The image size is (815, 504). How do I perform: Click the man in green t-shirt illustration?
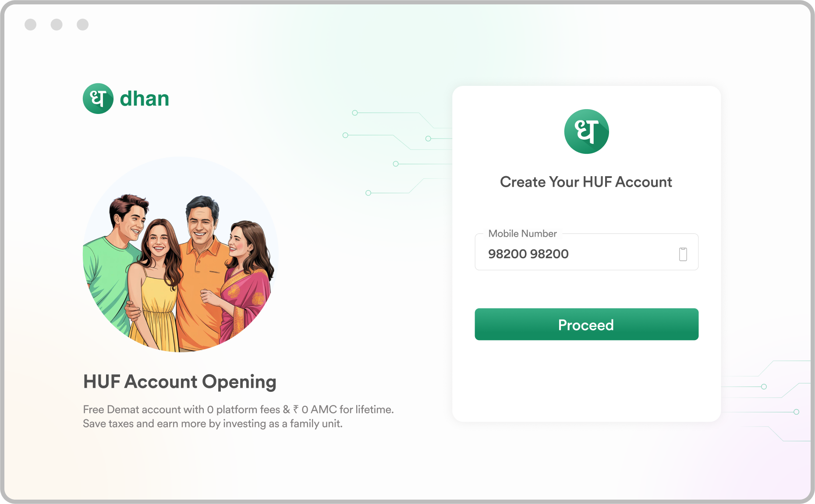coord(115,263)
